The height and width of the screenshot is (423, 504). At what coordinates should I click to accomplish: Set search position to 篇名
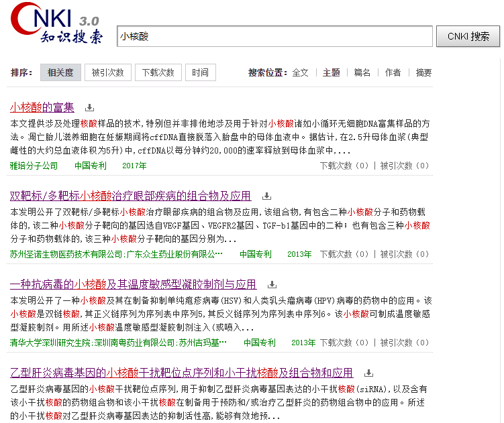362,73
